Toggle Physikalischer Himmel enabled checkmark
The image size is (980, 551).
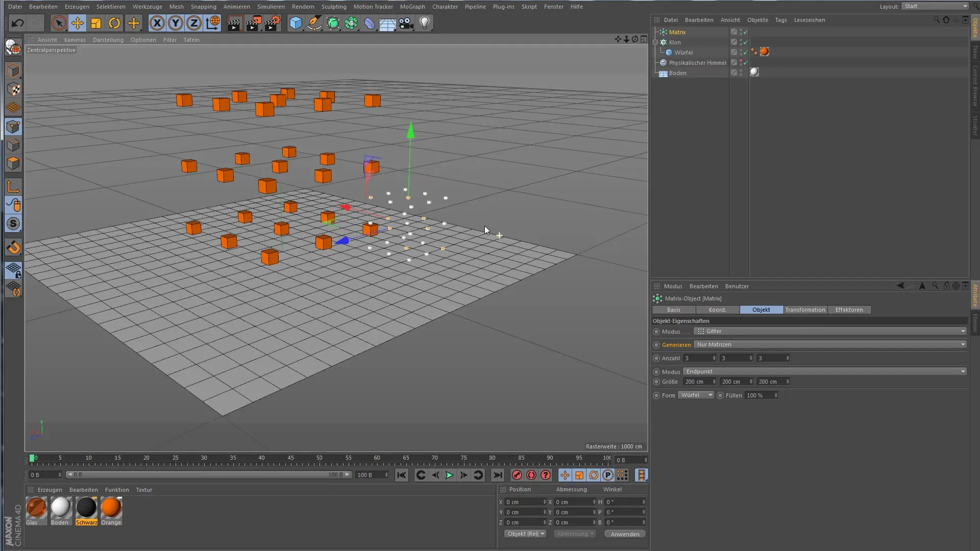coord(746,63)
